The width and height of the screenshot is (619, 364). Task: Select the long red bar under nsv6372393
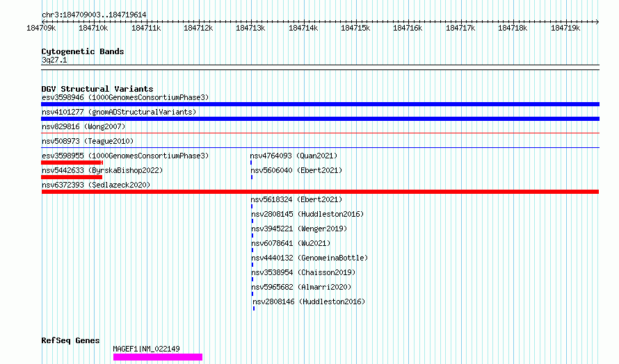click(x=320, y=192)
